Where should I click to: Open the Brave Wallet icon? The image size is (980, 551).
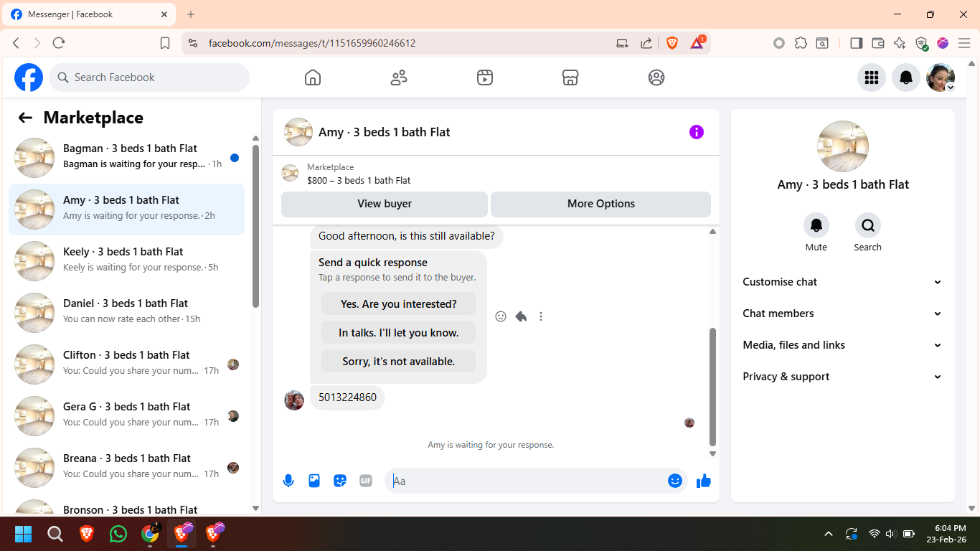pos(878,43)
